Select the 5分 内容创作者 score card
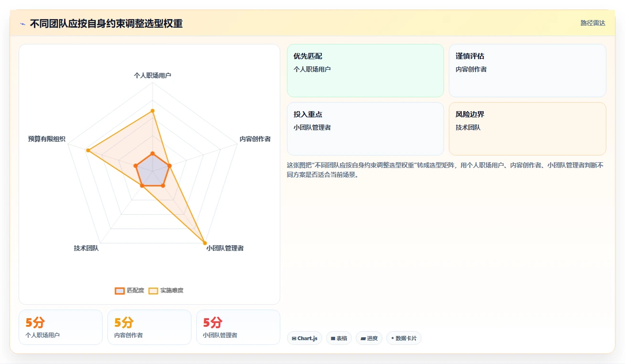The height and width of the screenshot is (364, 625). click(x=149, y=327)
